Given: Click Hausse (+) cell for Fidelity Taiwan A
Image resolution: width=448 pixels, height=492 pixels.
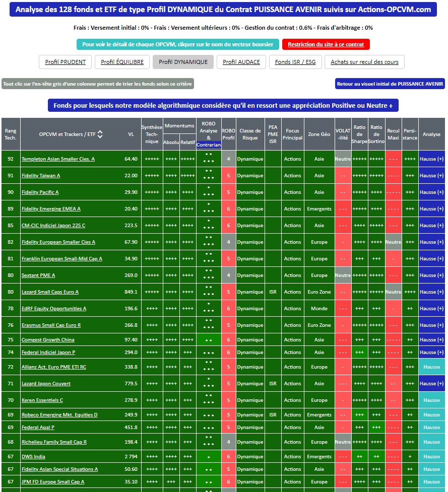Looking at the screenshot, I should pos(432,176).
